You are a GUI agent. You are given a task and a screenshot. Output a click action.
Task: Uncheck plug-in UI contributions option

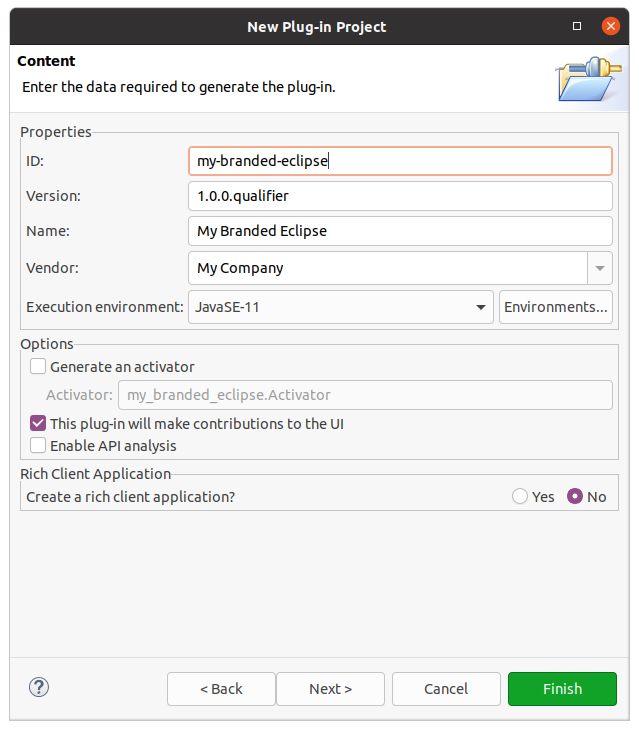[x=38, y=424]
